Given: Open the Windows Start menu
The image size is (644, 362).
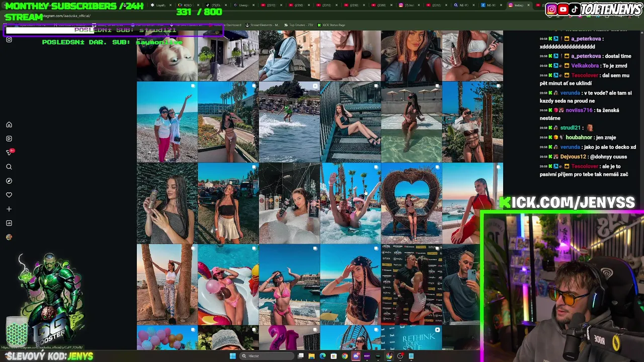Looking at the screenshot, I should tap(232, 356).
